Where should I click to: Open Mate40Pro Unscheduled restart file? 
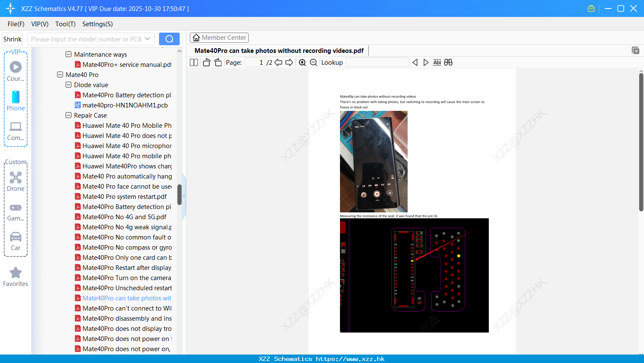pos(123,288)
